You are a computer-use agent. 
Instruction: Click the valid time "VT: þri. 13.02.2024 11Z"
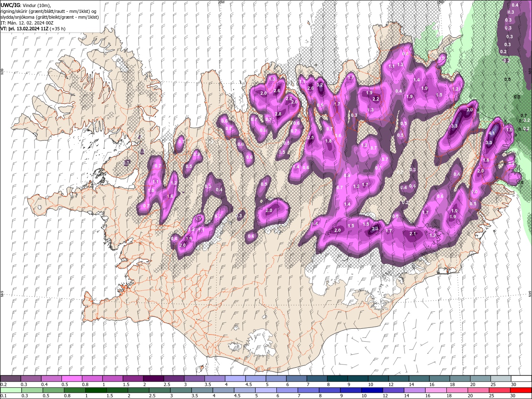coord(25,29)
